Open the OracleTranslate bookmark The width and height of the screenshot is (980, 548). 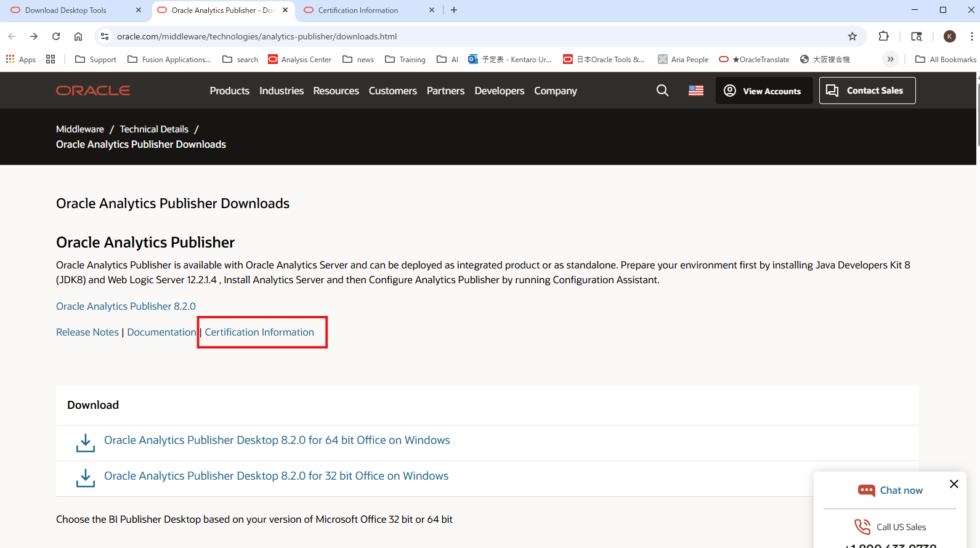754,59
